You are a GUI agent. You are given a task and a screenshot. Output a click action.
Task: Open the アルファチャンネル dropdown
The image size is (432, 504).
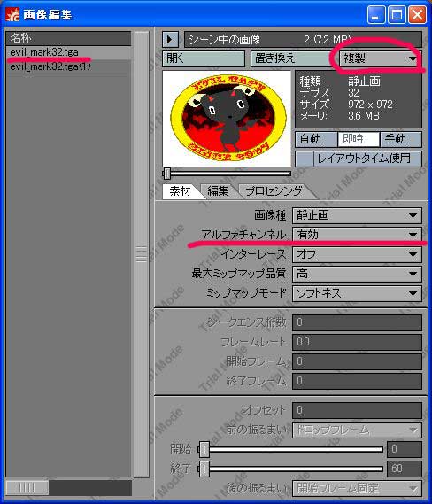357,235
